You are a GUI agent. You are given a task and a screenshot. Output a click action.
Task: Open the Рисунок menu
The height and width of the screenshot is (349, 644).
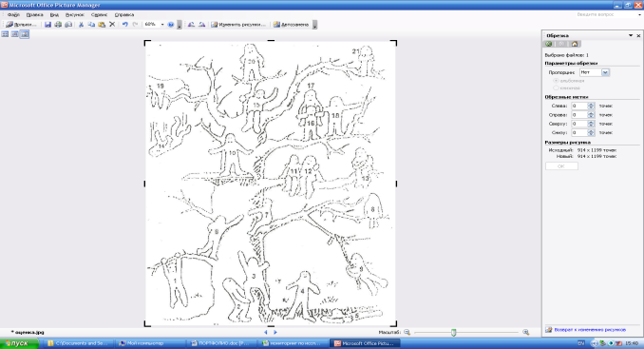[74, 15]
